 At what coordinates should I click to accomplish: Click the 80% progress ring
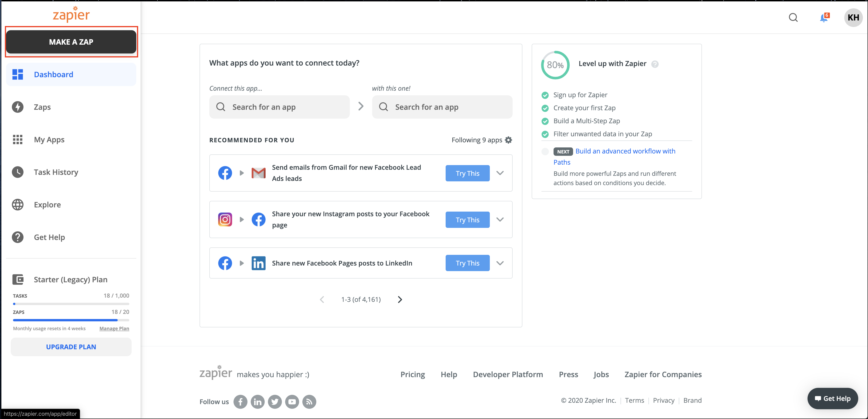[x=555, y=65]
